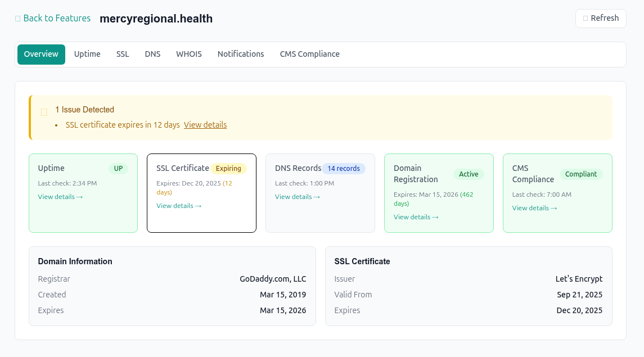Screen dimensions: 644x357
Task: Click 'View details' on the Domain Registration card
Action: [x=416, y=216]
